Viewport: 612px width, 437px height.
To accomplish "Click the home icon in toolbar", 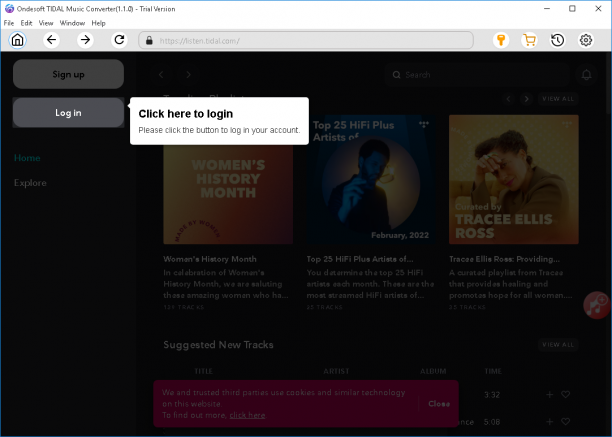I will coord(18,40).
